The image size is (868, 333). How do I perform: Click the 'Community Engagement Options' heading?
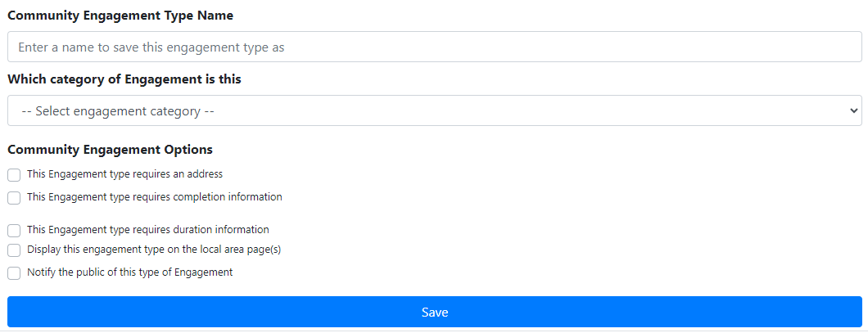(110, 150)
